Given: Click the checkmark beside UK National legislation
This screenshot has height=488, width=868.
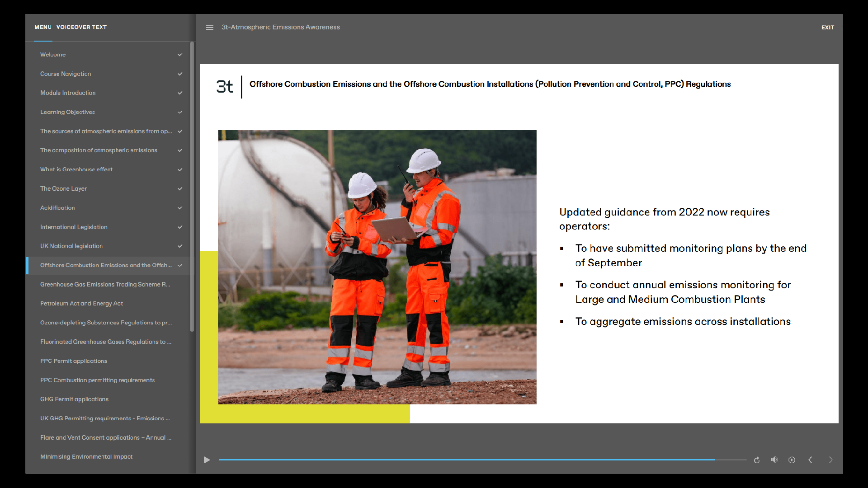Looking at the screenshot, I should [x=180, y=246].
